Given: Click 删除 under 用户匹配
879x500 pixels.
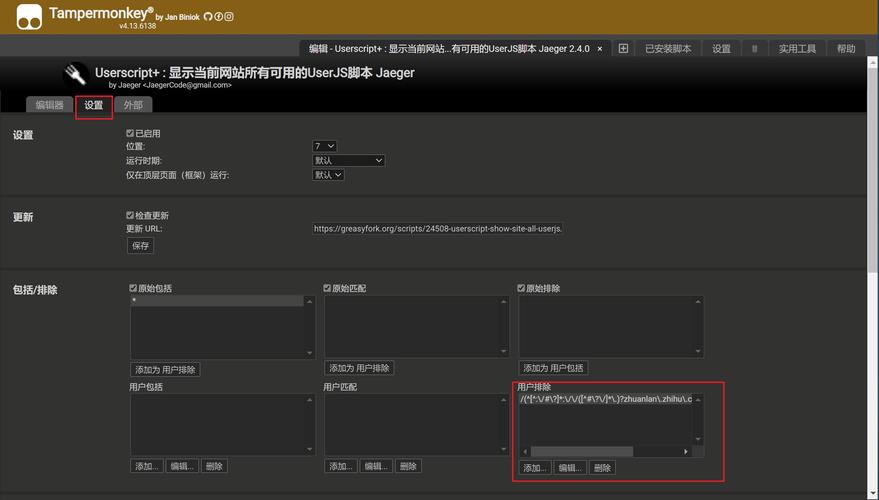Looking at the screenshot, I should (408, 466).
